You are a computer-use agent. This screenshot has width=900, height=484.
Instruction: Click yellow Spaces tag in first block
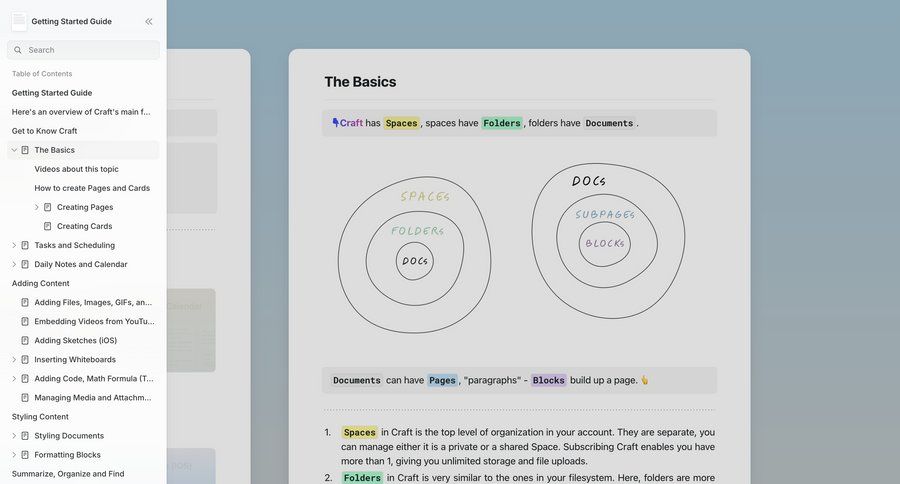click(x=401, y=123)
